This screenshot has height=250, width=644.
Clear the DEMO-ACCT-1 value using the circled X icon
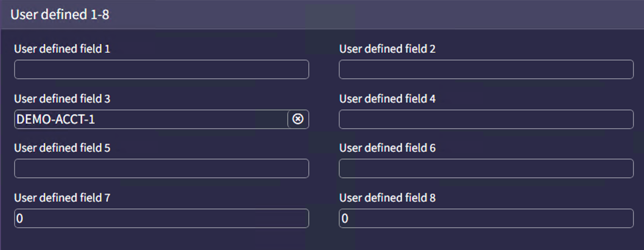tap(297, 119)
